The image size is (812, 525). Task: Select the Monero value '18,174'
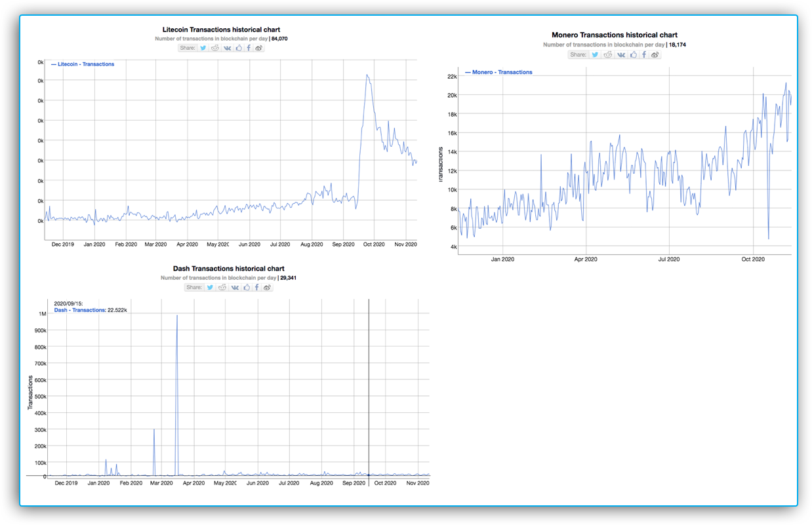tap(678, 45)
